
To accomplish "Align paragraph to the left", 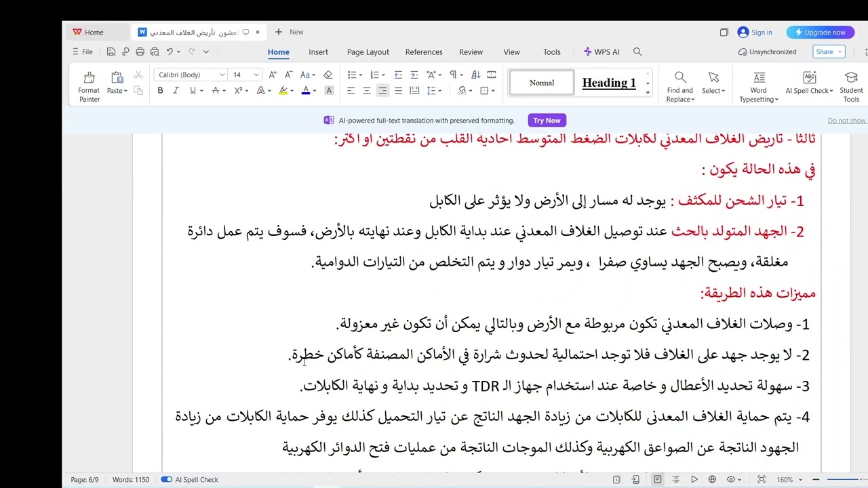I will click(x=351, y=90).
